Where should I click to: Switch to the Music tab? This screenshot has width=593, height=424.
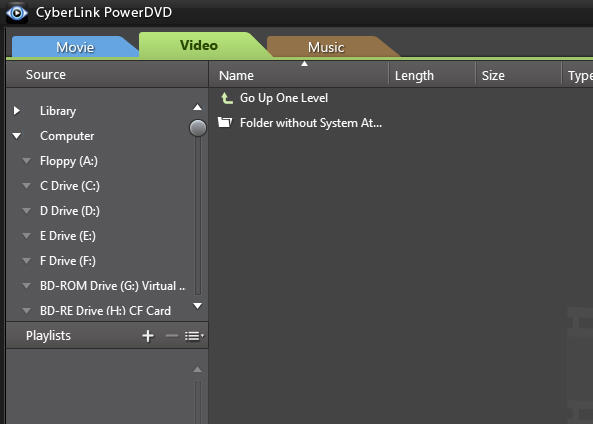326,47
